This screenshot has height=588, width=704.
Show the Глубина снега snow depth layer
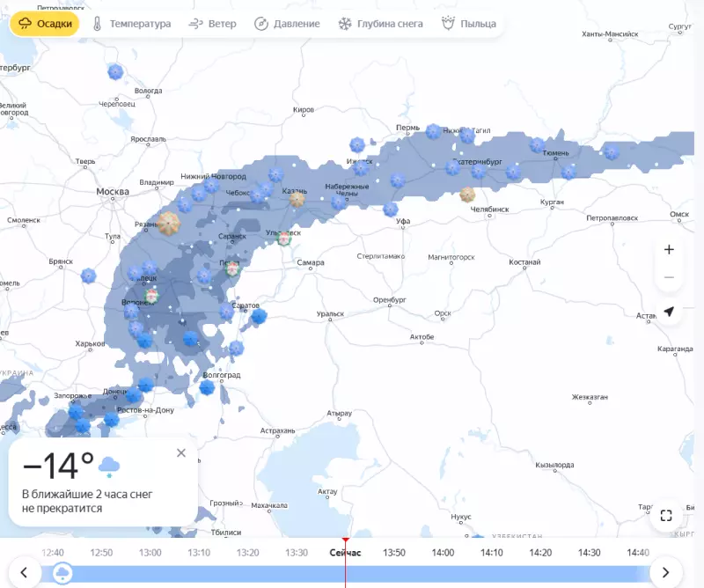click(x=382, y=24)
